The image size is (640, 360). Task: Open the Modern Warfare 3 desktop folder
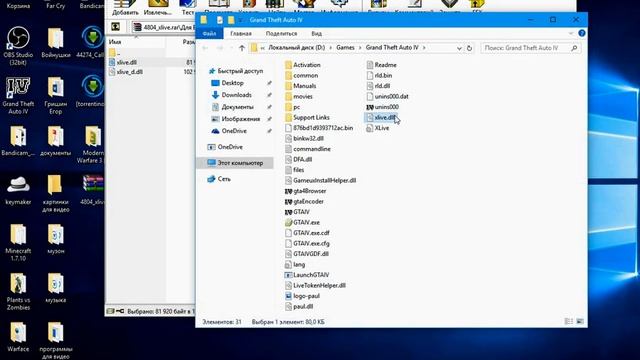[92, 144]
